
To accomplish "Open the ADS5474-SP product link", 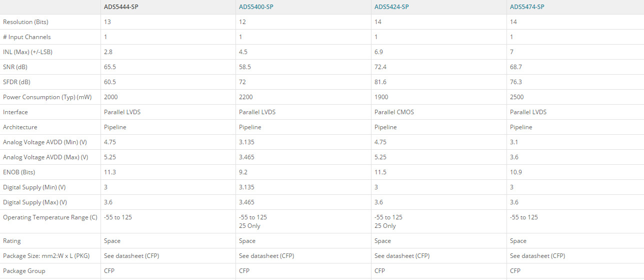I will pos(527,7).
